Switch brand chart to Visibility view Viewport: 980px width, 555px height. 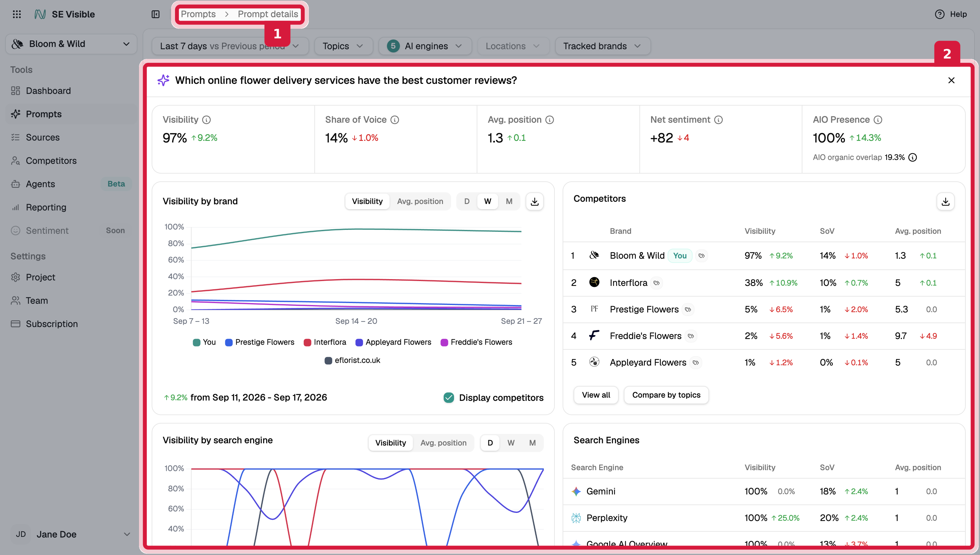pos(367,201)
